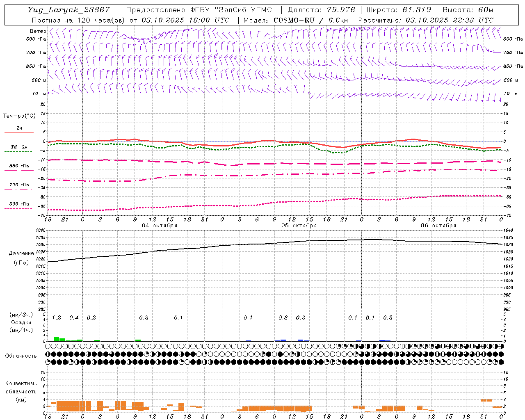Click the Высота: 60м value
The height and width of the screenshot is (420, 525).
468,10
